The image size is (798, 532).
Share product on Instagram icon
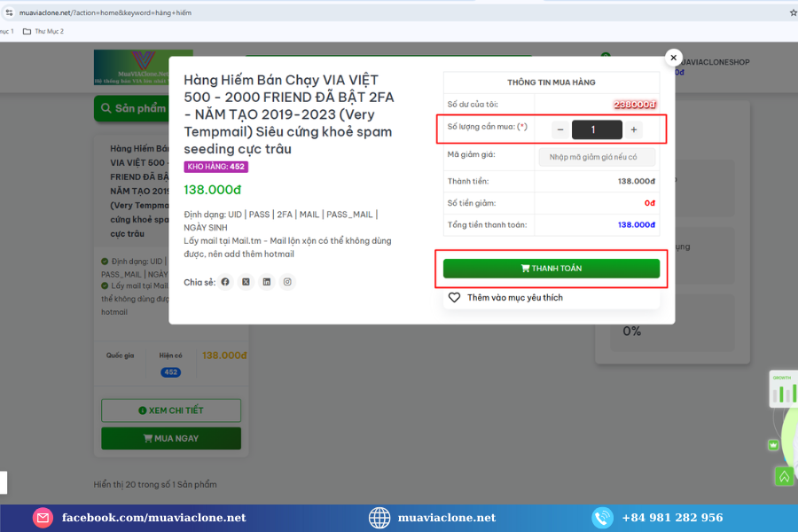[287, 282]
